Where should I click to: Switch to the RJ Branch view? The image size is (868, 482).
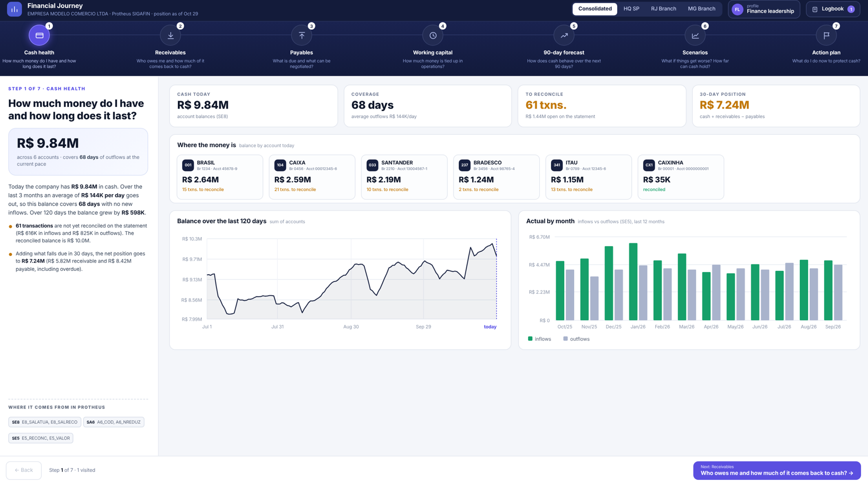[x=664, y=9]
